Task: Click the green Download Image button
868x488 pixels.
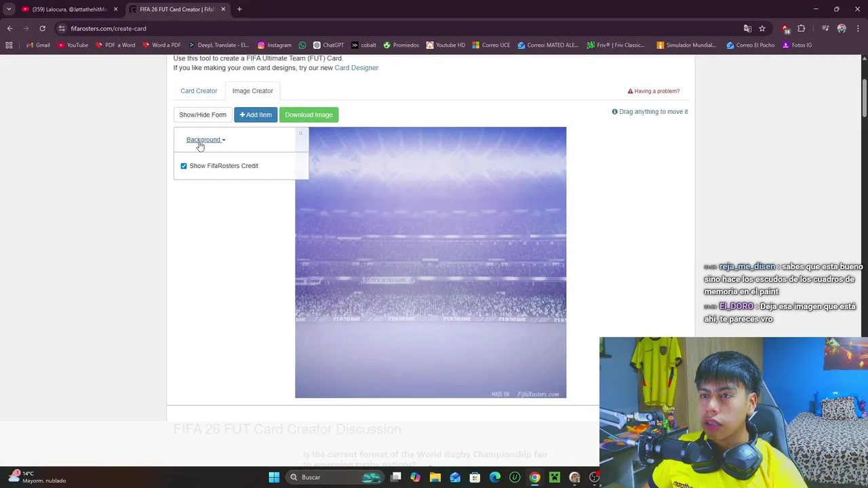Action: [x=309, y=115]
